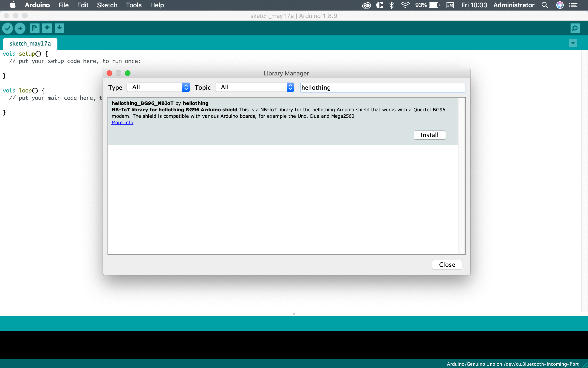Click the void setup() line in the editor

[x=25, y=54]
